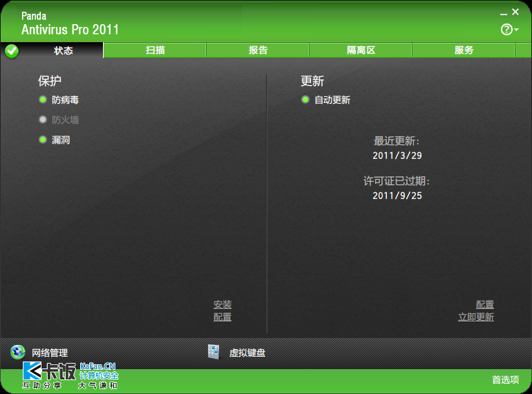
Task: Click the 保护 section heading
Action: coord(50,81)
